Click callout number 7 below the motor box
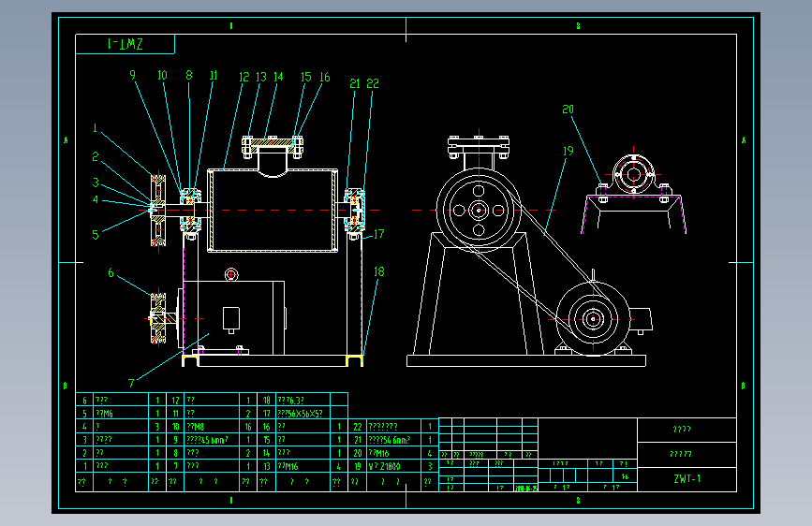This screenshot has width=812, height=526. pos(131,384)
